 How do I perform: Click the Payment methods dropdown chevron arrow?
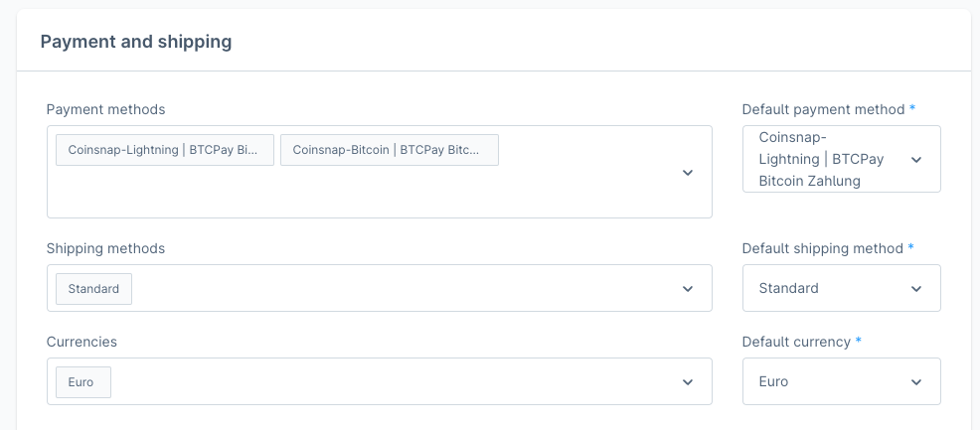pyautogui.click(x=687, y=173)
